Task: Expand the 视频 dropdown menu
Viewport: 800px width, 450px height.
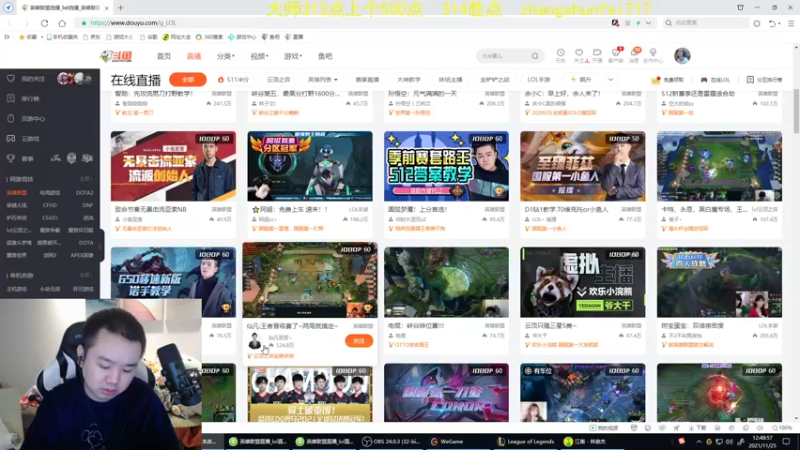Action: tap(259, 56)
